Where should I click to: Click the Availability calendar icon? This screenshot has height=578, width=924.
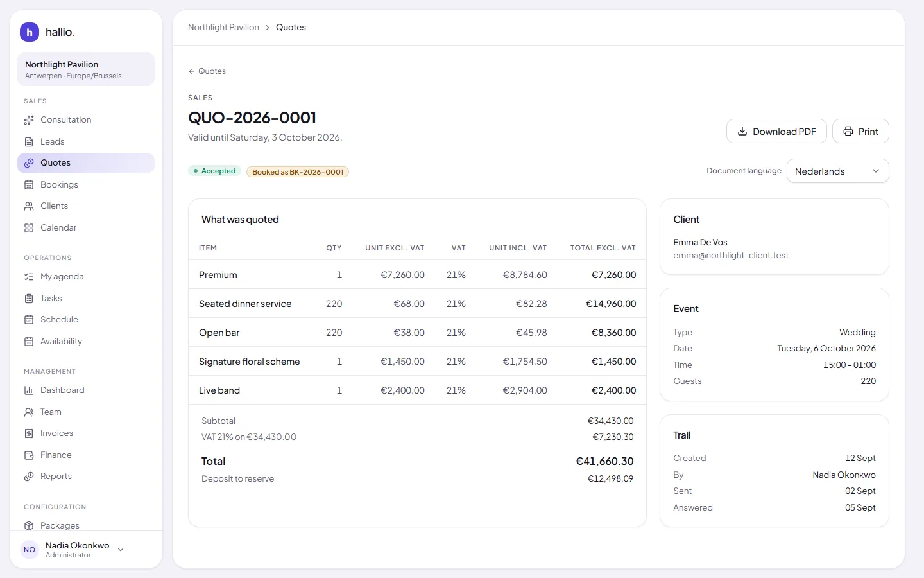click(x=29, y=342)
